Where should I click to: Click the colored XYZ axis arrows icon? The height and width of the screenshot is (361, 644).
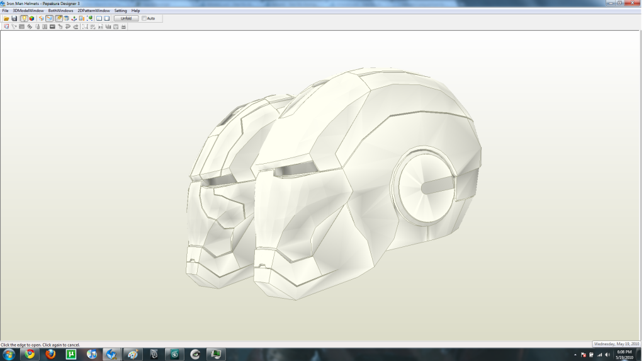[74, 18]
